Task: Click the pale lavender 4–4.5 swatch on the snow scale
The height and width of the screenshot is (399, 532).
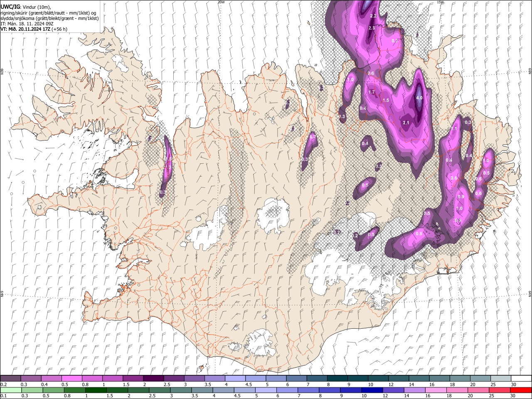Action: coord(235,379)
